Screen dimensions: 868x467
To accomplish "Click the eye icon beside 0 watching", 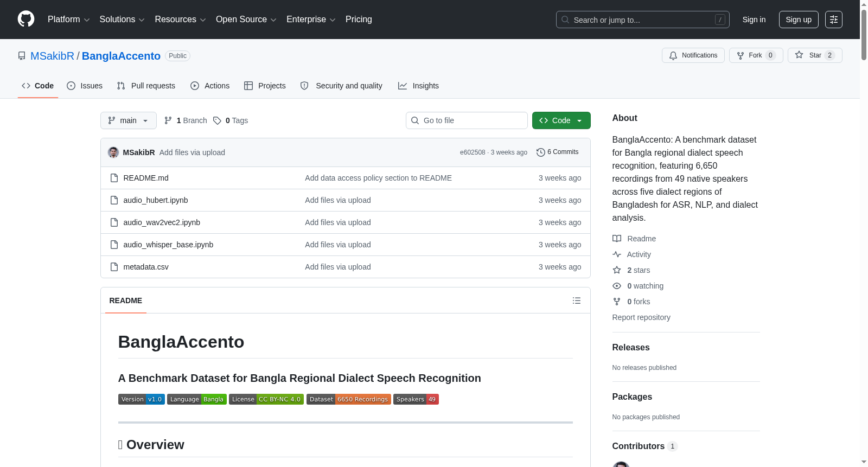I will tap(617, 286).
